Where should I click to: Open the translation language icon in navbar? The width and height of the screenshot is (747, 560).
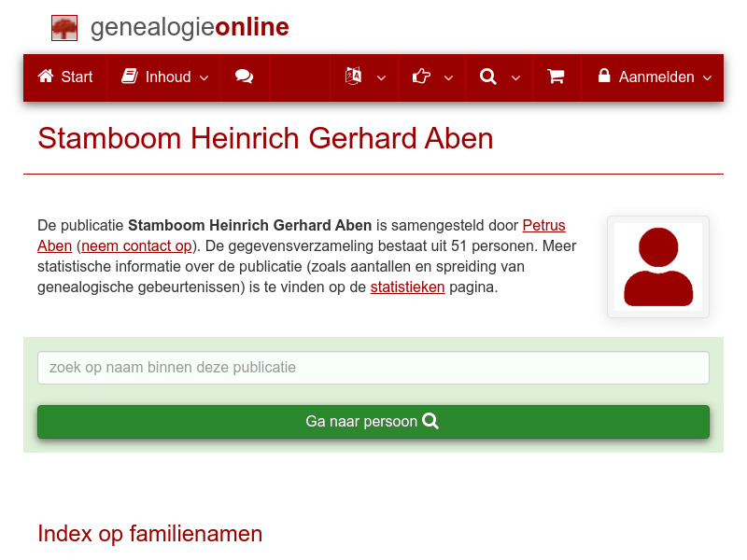354,77
